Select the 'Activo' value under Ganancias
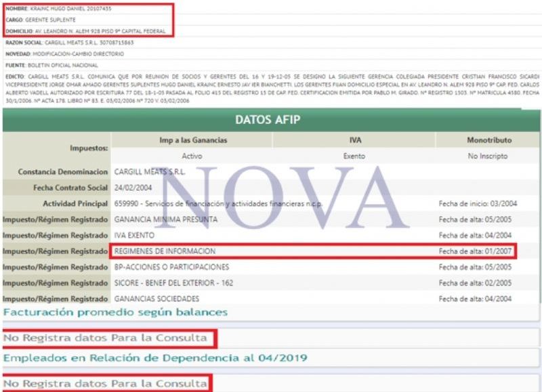This screenshot has width=542, height=392. 192,156
